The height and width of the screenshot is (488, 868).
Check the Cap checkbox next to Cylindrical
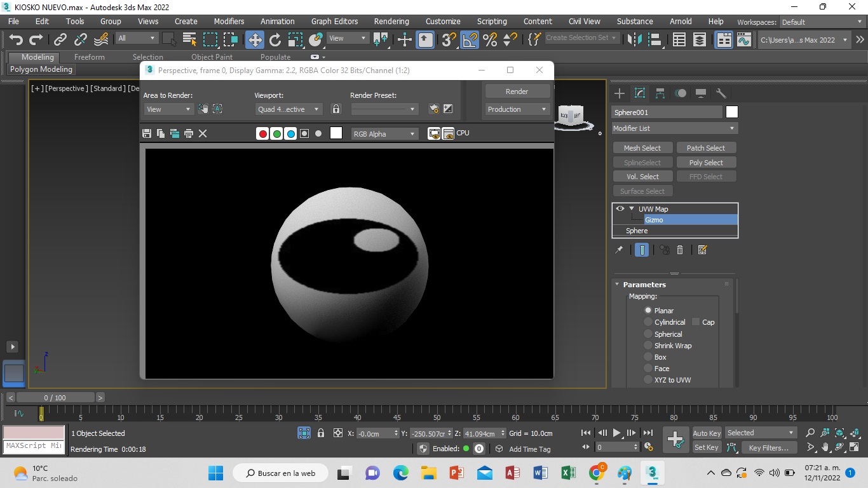[696, 322]
